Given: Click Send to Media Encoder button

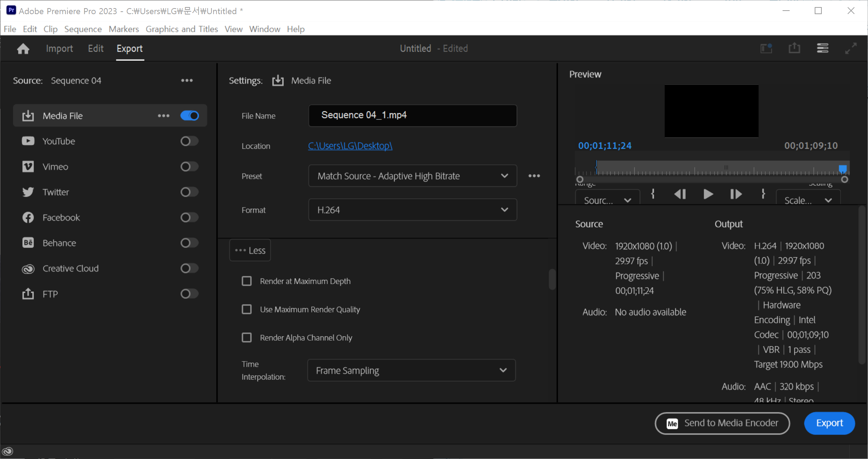Looking at the screenshot, I should [x=722, y=423].
